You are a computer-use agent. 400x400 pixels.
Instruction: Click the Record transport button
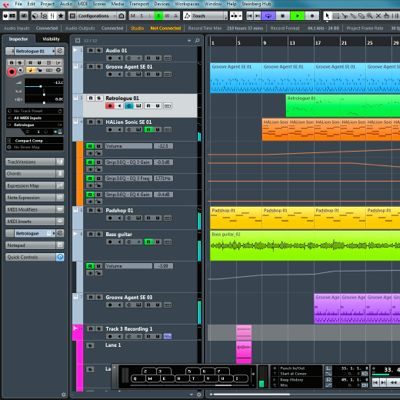click(312, 16)
